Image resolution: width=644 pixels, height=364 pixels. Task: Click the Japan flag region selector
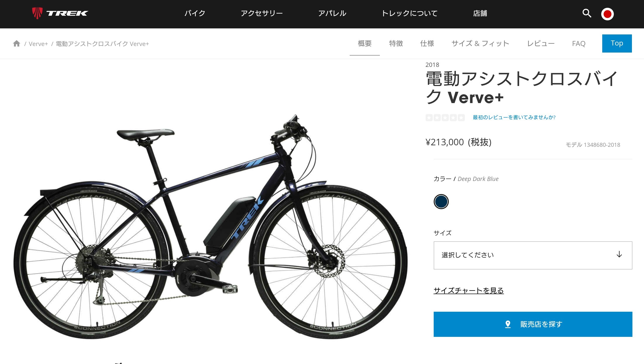coord(607,14)
